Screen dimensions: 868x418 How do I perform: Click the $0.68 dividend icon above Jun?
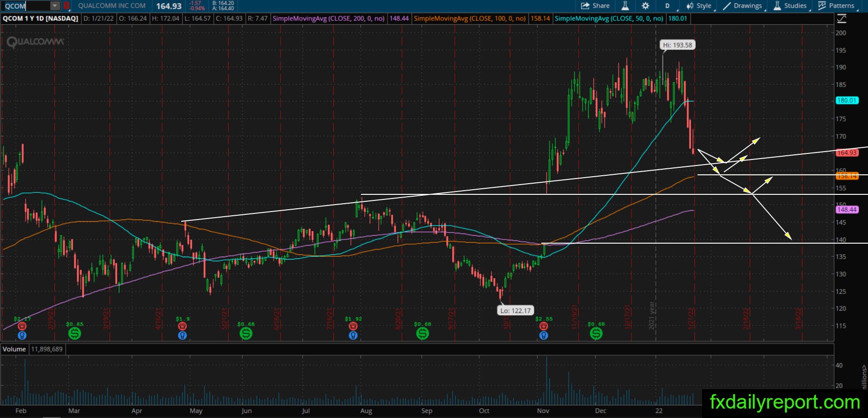(x=246, y=333)
